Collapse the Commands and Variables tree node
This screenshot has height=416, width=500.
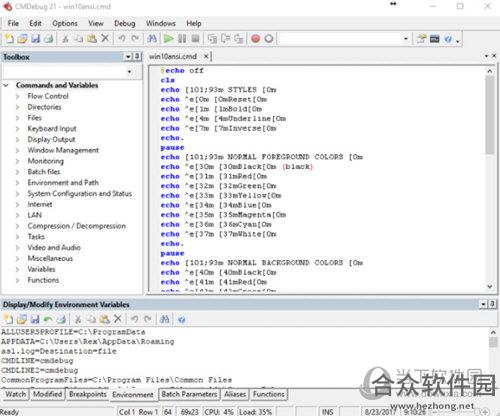click(6, 85)
